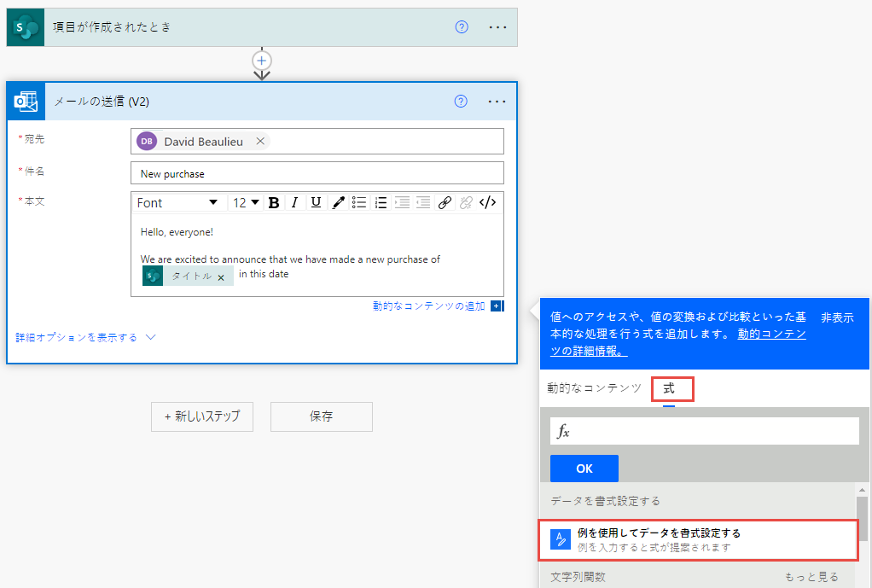Image resolution: width=872 pixels, height=588 pixels.
Task: Open the ellipsis menu on メールの送信 (V2)
Action: [497, 101]
